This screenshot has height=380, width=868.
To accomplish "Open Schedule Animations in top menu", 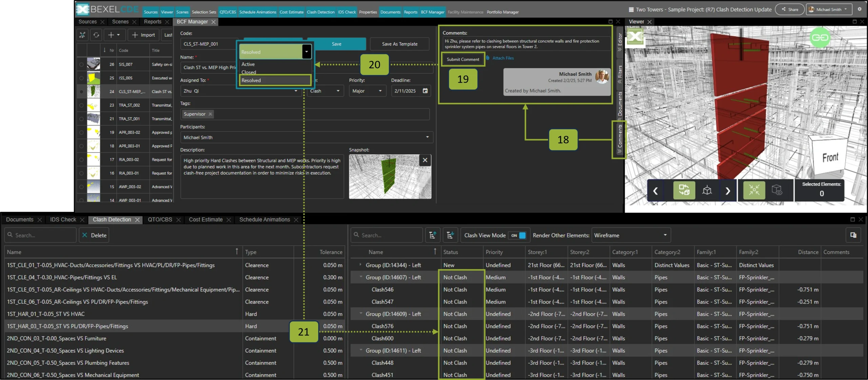I will pos(258,12).
